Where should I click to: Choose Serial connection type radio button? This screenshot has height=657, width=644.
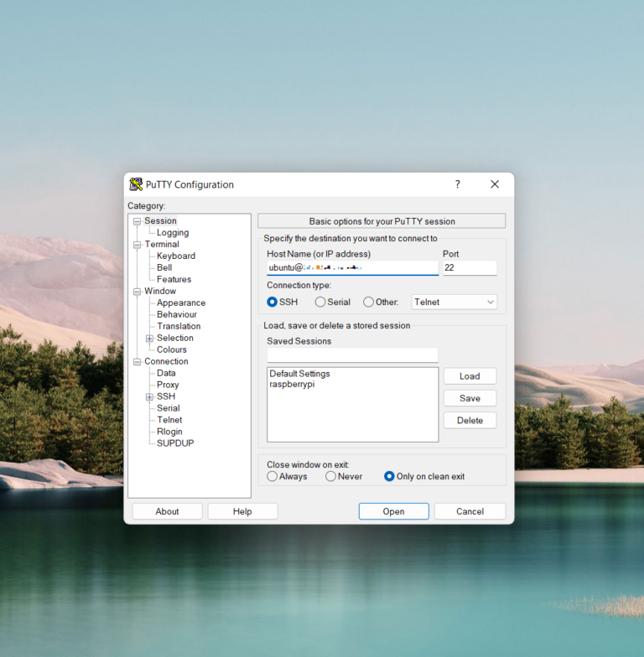click(x=320, y=302)
